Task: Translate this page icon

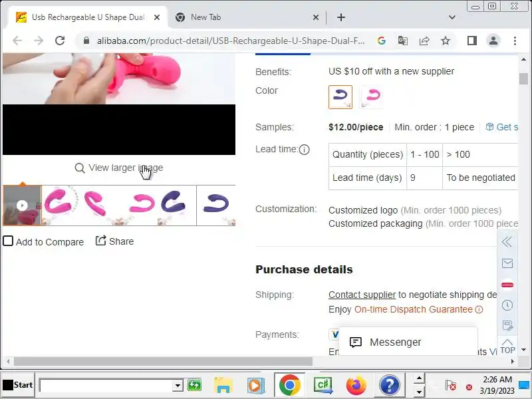Action: [x=403, y=41]
